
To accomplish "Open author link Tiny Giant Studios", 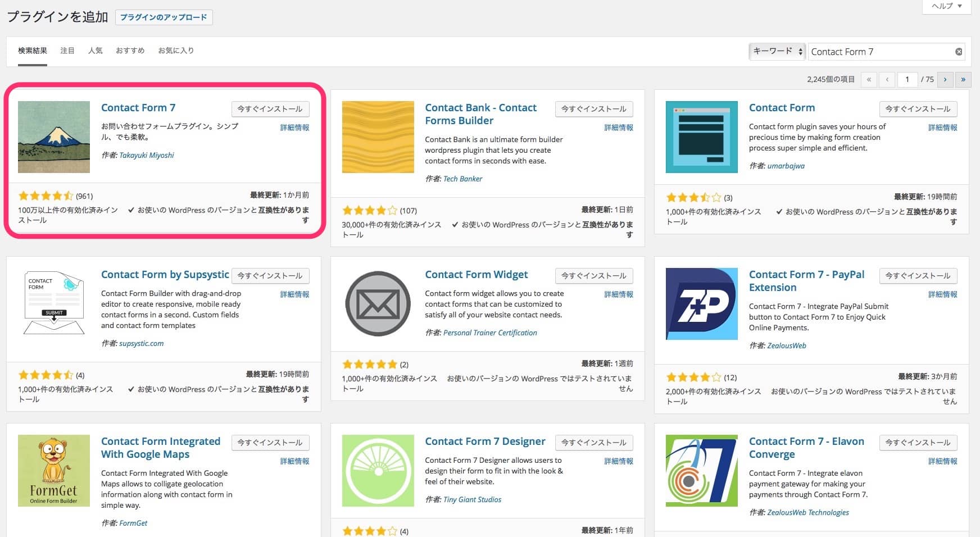I will pyautogui.click(x=473, y=499).
